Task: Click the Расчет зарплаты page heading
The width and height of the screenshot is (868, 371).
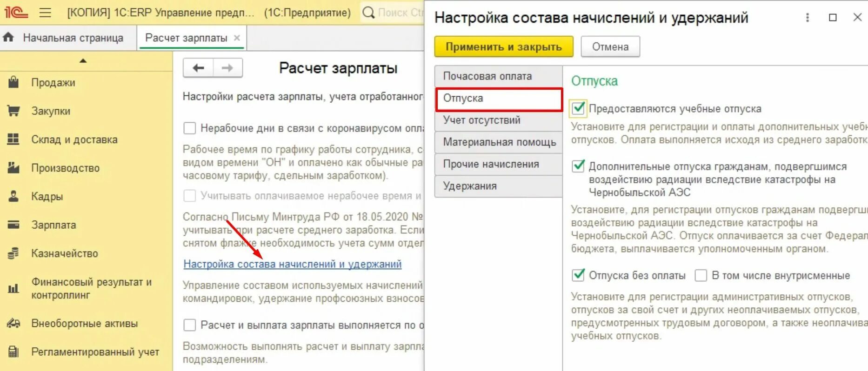Action: (x=338, y=68)
